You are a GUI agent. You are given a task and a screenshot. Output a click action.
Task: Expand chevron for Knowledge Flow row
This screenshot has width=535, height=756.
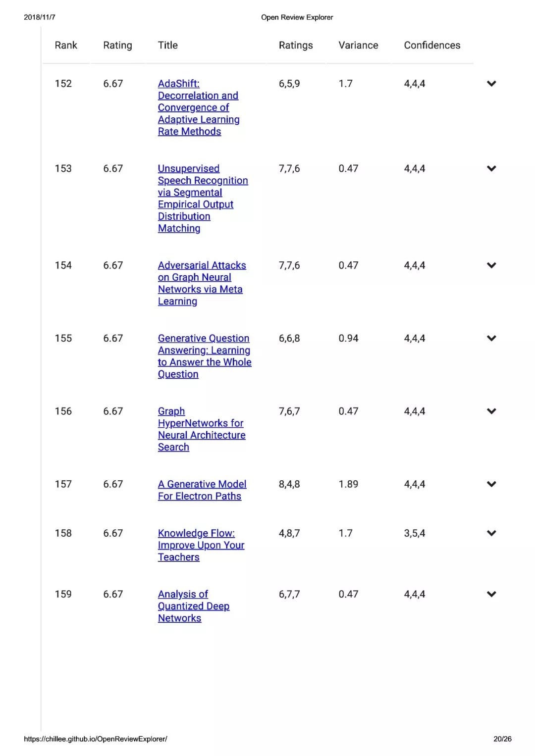(491, 533)
